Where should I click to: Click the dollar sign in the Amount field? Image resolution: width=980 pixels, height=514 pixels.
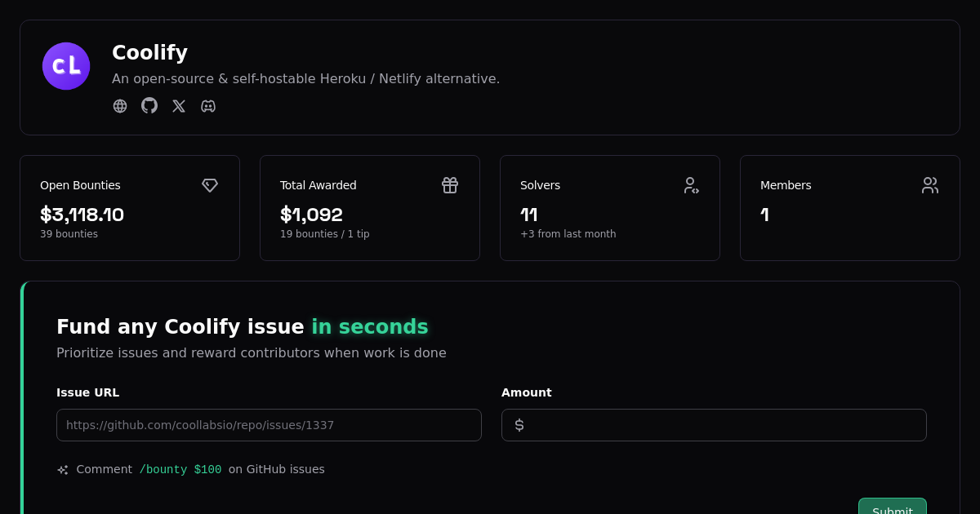tap(519, 425)
